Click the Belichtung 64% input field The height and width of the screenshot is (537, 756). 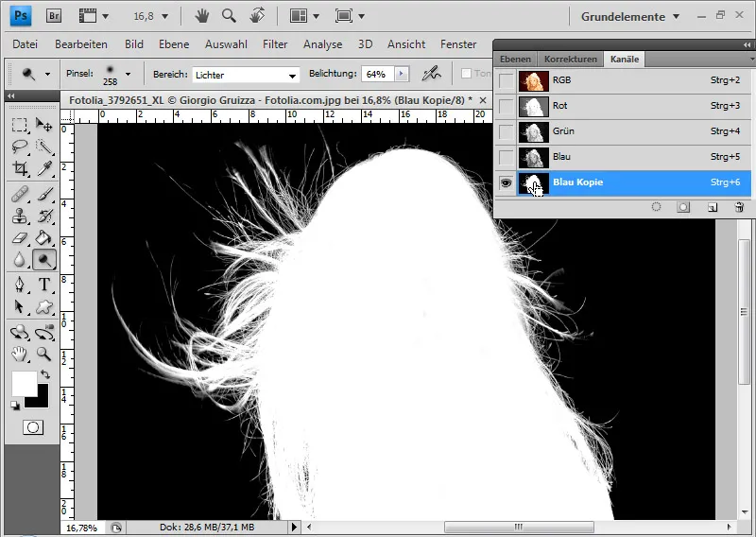377,74
